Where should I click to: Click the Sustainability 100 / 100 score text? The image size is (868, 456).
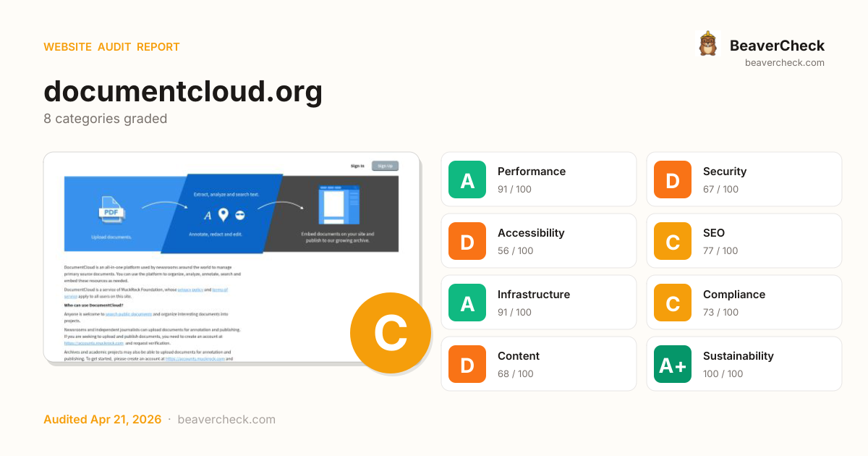point(723,373)
